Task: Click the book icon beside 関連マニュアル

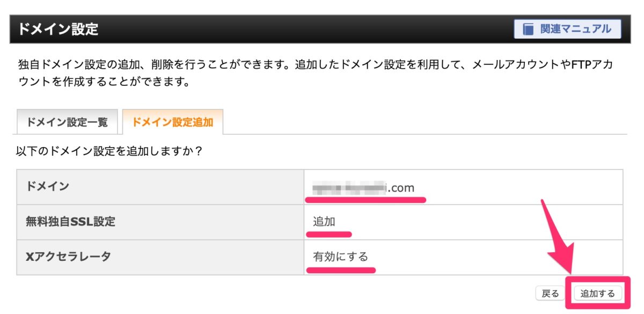Action: coord(529,29)
